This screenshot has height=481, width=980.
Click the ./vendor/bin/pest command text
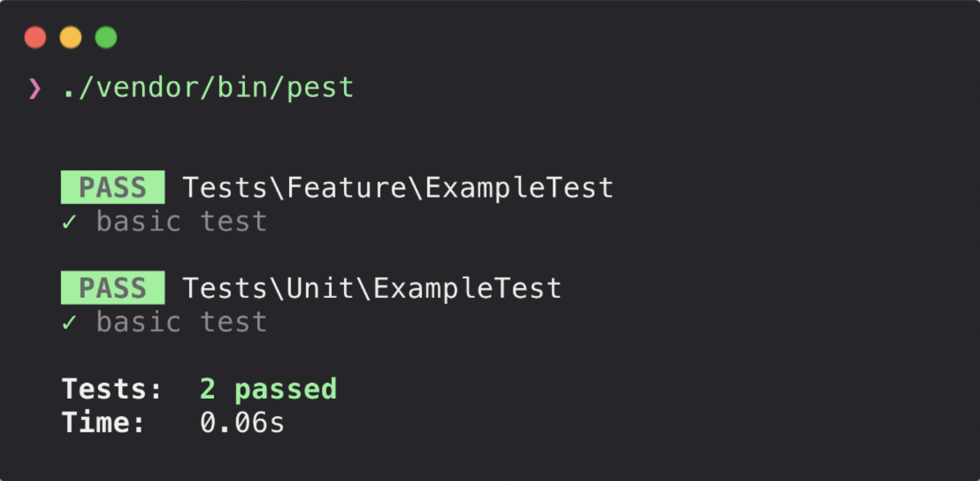(207, 88)
